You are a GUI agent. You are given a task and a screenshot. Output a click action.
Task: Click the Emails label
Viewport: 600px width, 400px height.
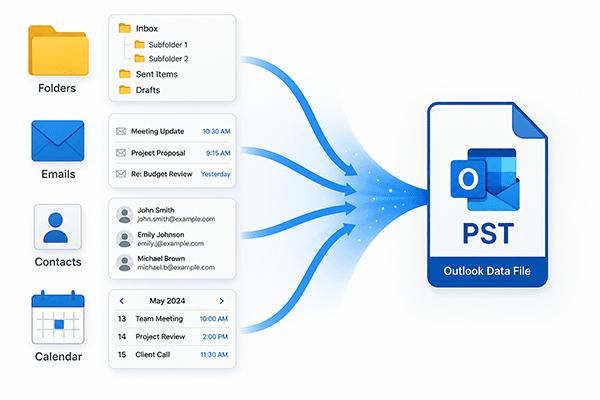click(58, 174)
